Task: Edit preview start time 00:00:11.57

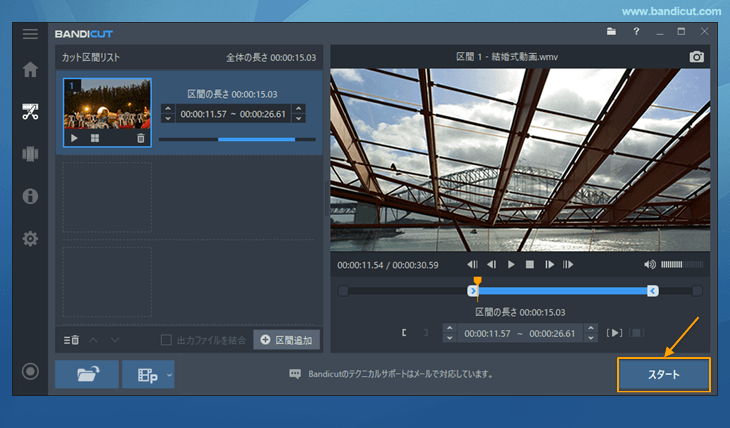Action: (487, 333)
